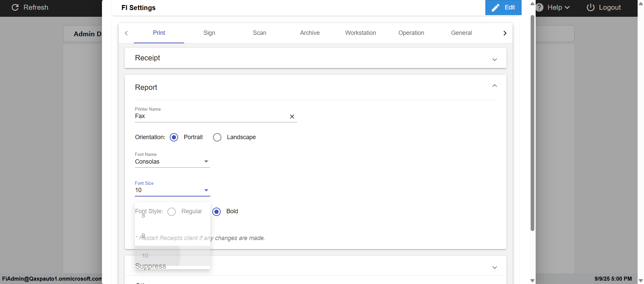Clear the Printer Name field with X
This screenshot has width=644, height=284.
click(292, 116)
